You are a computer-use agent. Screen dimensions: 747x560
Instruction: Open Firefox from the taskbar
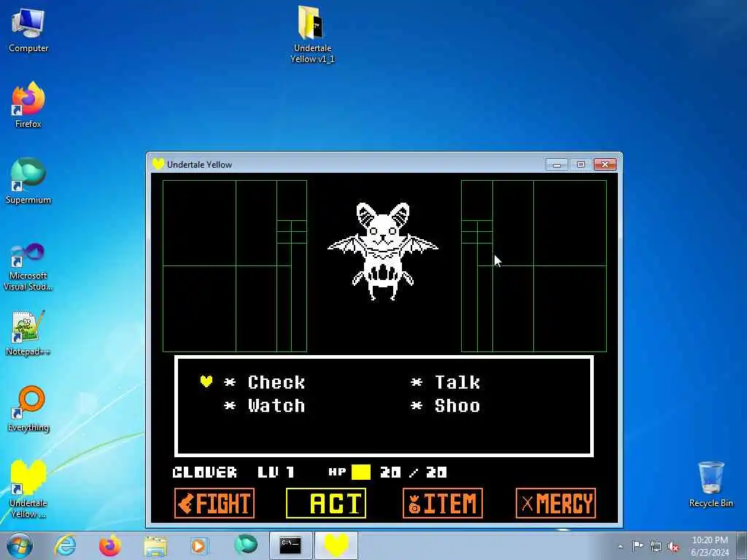[x=109, y=545]
